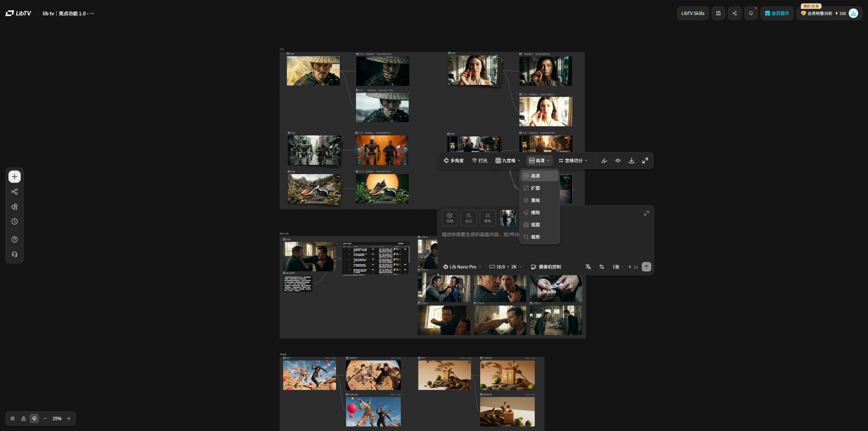868x431 pixels.
Task: Select 擦除 in the dropdown menu
Action: pos(539,212)
